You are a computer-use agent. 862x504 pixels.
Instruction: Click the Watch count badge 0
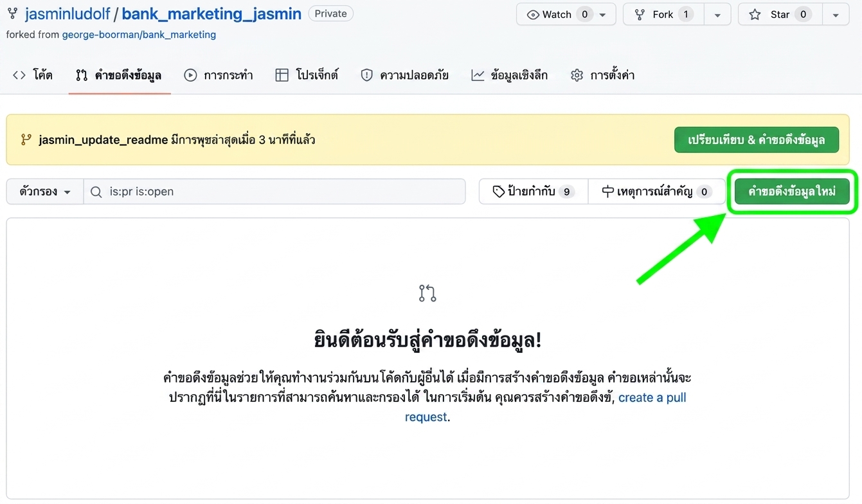pyautogui.click(x=584, y=14)
